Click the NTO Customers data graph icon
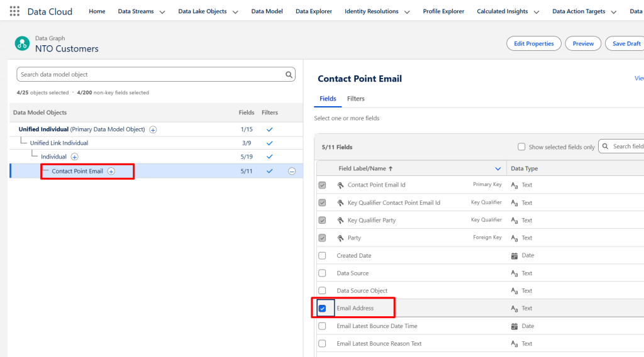 tap(22, 43)
